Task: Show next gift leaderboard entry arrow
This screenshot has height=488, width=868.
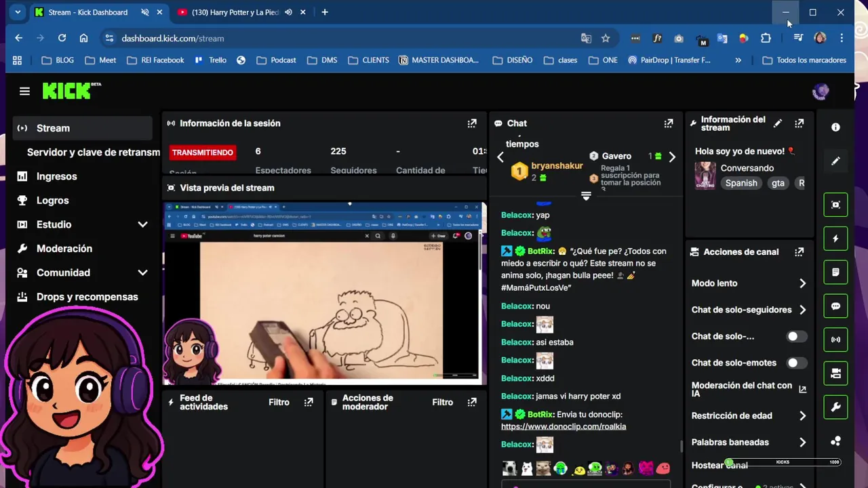Action: tap(672, 157)
